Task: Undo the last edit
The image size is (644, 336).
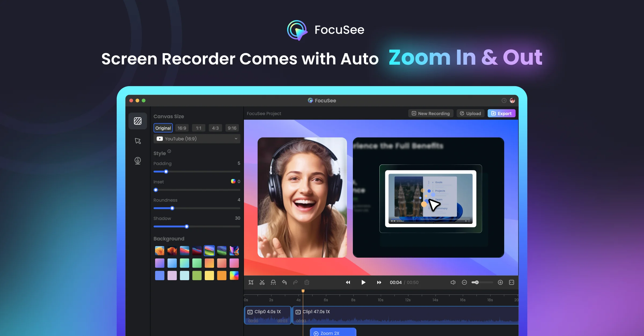Action: [x=284, y=282]
